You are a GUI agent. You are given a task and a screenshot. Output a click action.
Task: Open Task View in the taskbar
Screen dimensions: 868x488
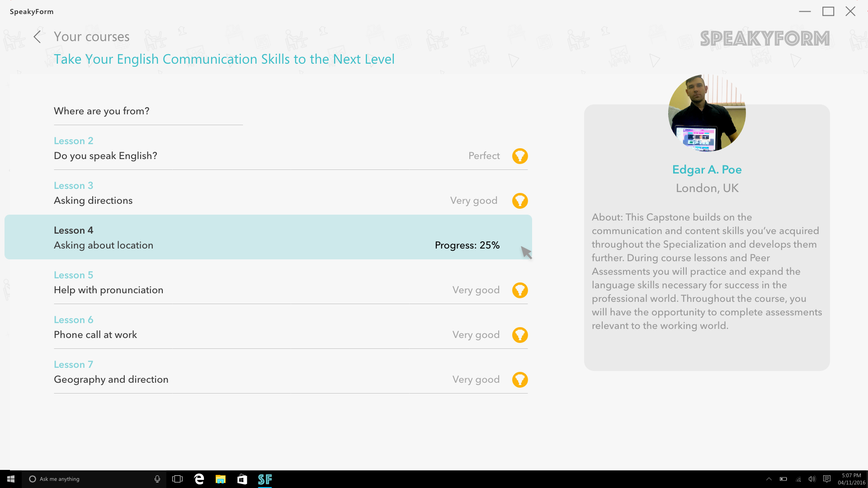(178, 479)
